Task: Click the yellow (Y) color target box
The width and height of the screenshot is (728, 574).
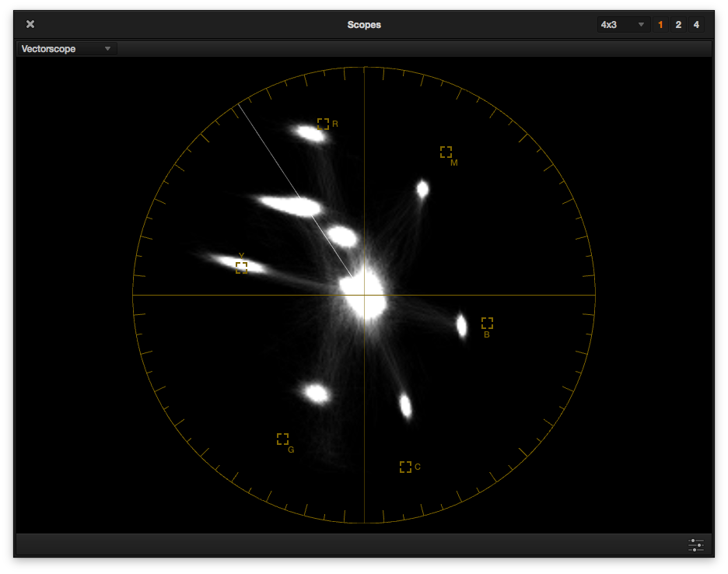Action: click(x=241, y=268)
